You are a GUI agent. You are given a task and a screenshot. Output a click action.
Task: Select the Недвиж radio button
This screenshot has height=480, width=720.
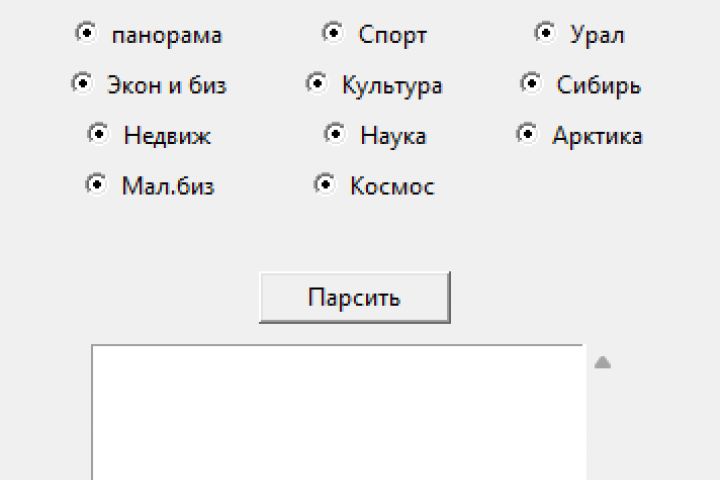[98, 133]
